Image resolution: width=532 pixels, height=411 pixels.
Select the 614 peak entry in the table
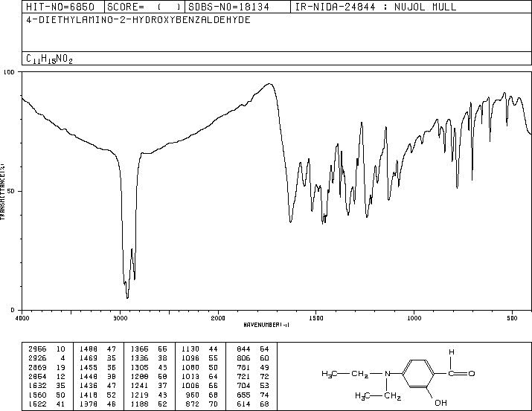tap(253, 404)
